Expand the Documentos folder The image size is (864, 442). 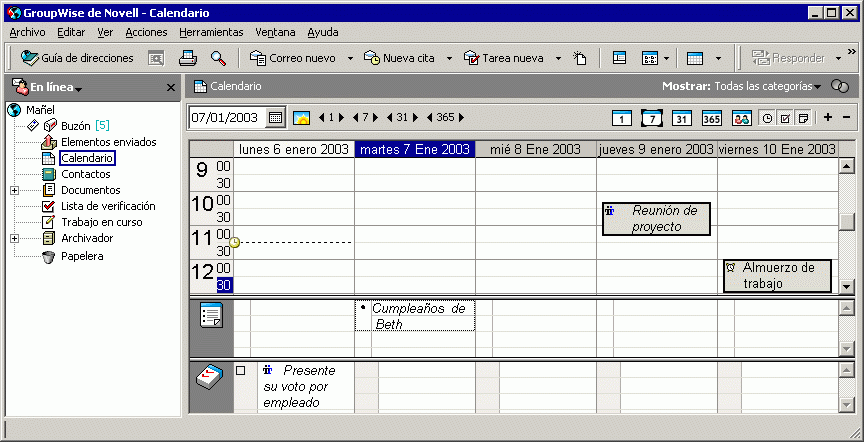[14, 191]
